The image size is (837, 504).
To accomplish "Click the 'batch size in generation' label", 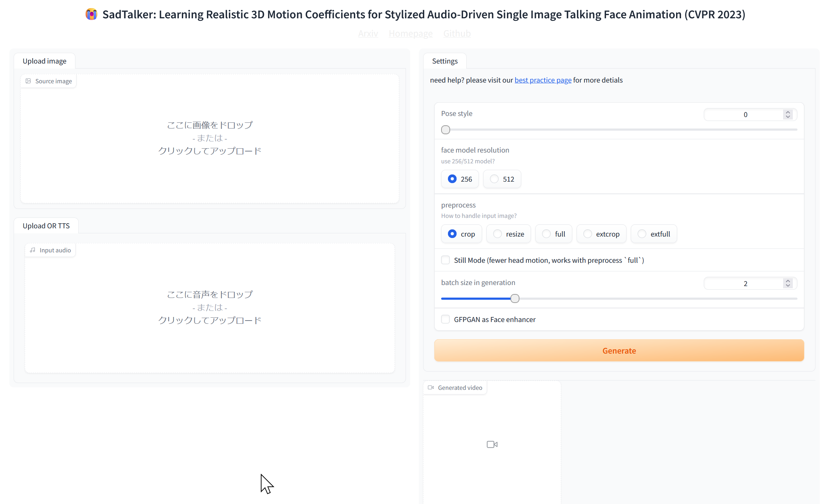I will point(478,283).
